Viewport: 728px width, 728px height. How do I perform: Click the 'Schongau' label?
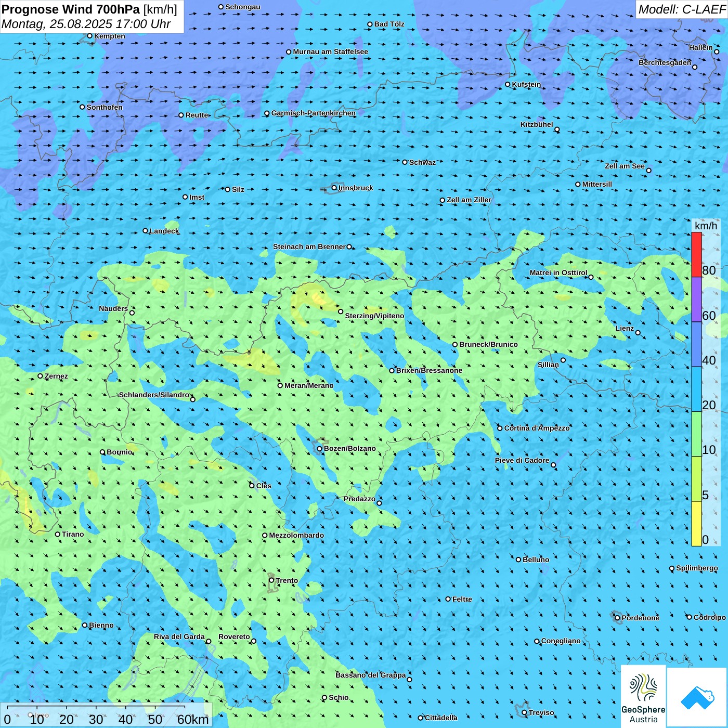click(x=243, y=7)
